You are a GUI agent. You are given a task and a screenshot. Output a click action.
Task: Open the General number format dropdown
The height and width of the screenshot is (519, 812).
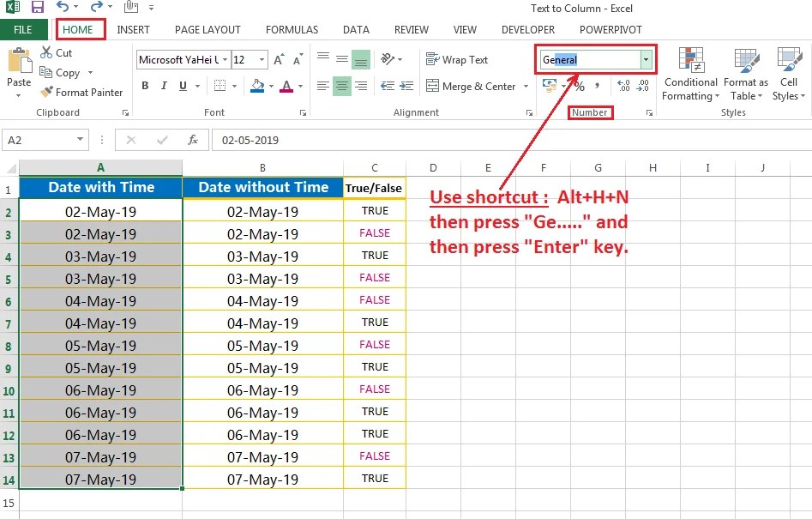pos(646,59)
